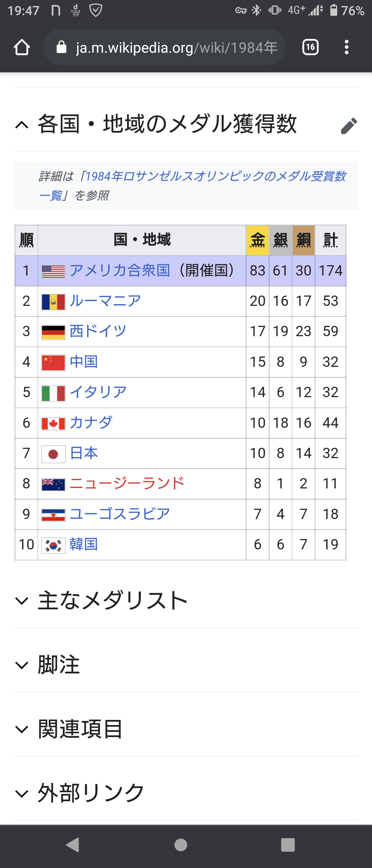This screenshot has width=372, height=868.
Task: Click the United States flag image
Action: point(53,271)
